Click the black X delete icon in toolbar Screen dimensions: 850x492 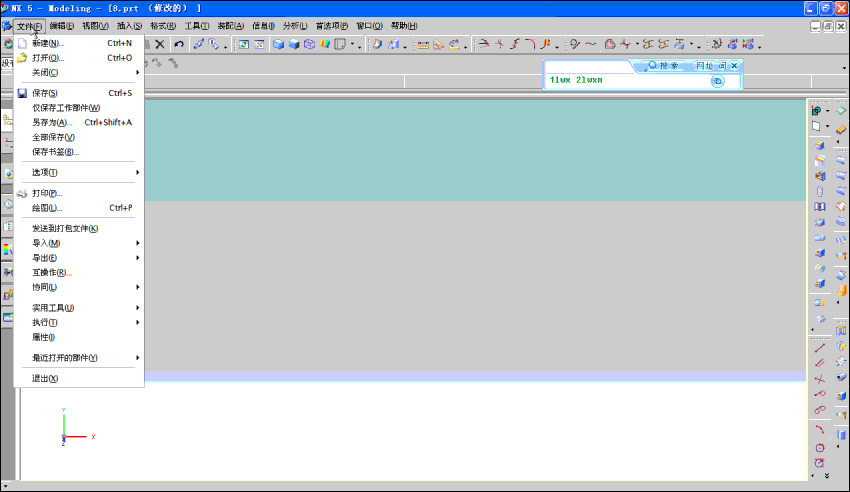pos(159,44)
